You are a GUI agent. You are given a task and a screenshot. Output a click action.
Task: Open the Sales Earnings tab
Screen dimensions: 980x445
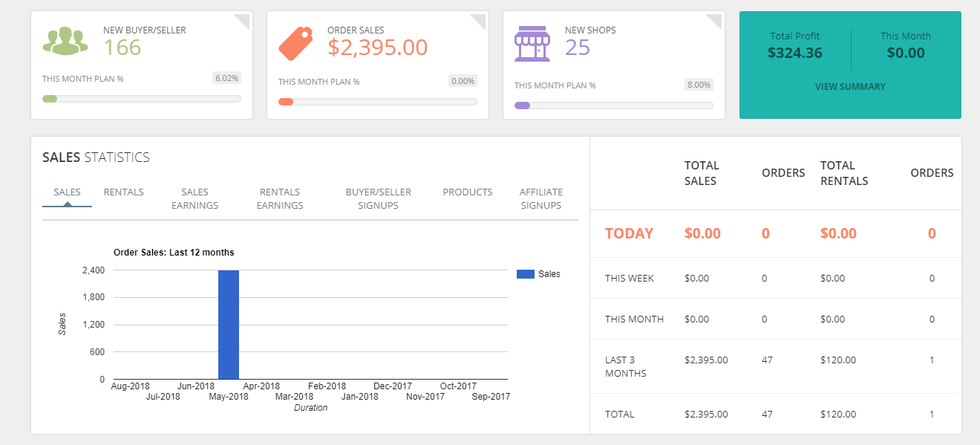[195, 198]
